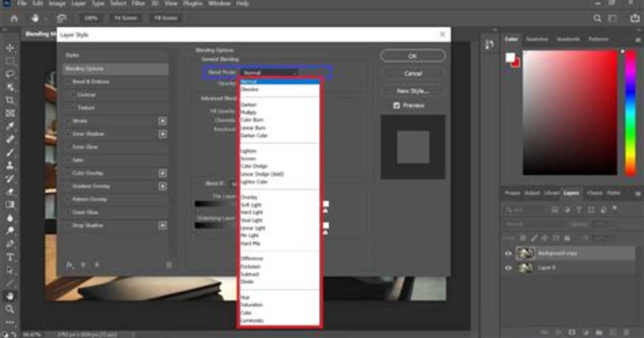Select the Dodge tool
This screenshot has height=338, width=644.
pos(10,231)
